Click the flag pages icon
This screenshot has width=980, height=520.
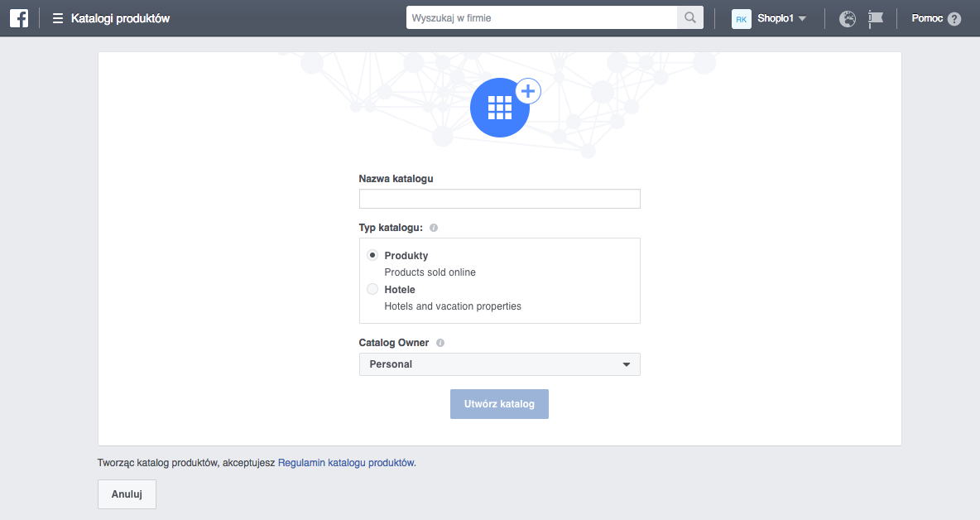(876, 19)
